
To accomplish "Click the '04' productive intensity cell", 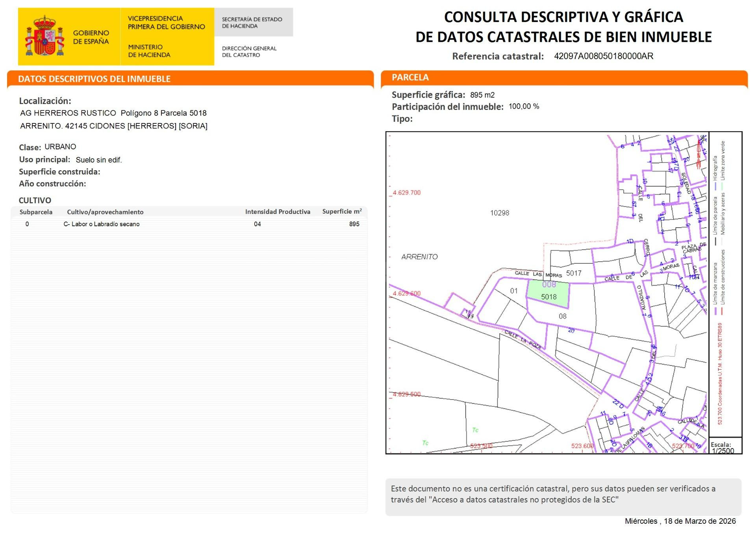I will (258, 224).
